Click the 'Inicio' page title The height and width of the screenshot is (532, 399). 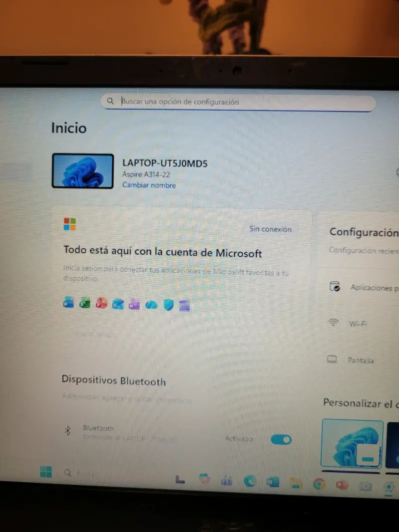tap(69, 128)
